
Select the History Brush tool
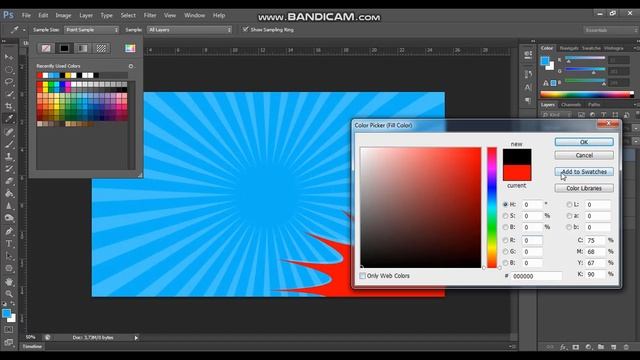tap(9, 169)
